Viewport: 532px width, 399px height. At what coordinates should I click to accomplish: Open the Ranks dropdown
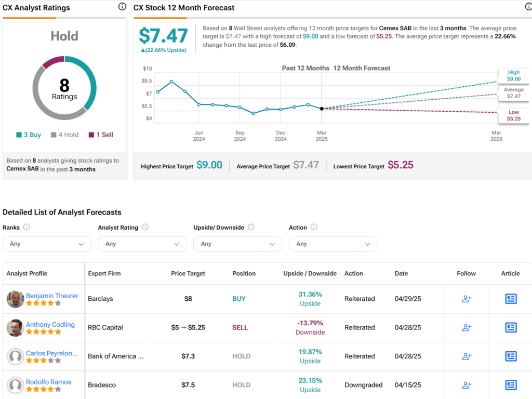pos(47,244)
